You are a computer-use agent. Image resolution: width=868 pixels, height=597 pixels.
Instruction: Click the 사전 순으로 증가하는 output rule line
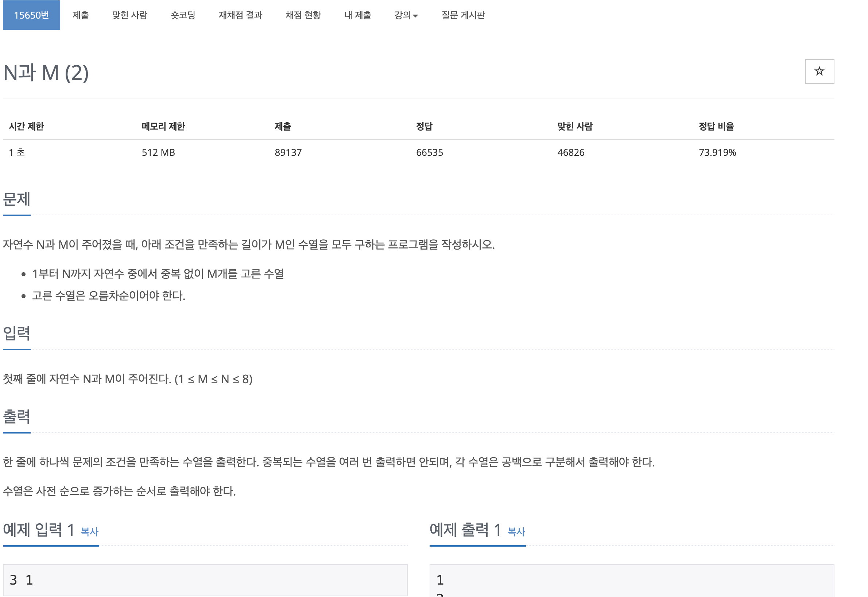click(120, 491)
